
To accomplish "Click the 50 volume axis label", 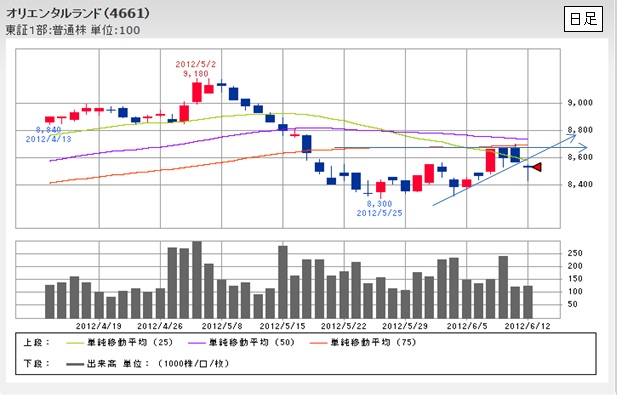I will click(x=573, y=304).
